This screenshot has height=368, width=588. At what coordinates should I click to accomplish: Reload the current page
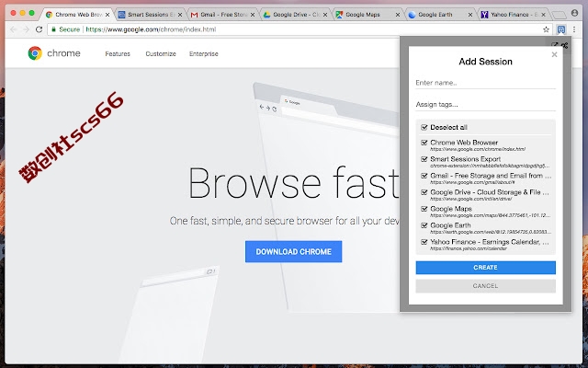pyautogui.click(x=39, y=29)
